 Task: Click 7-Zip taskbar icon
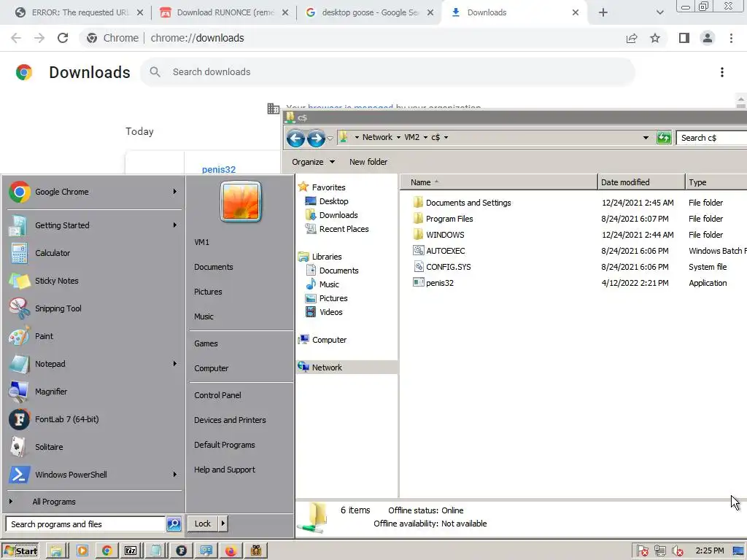(x=131, y=551)
